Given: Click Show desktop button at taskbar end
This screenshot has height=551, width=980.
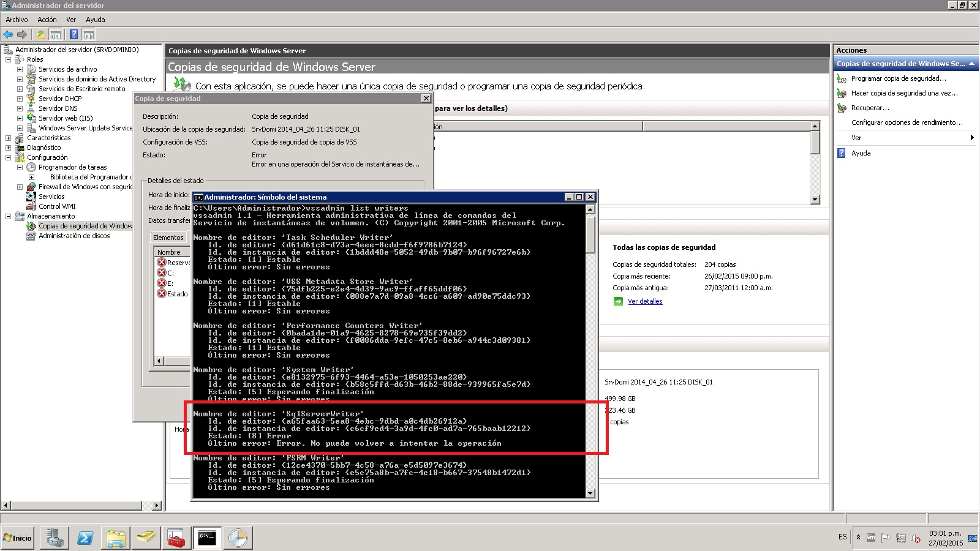Looking at the screenshot, I should (972, 538).
